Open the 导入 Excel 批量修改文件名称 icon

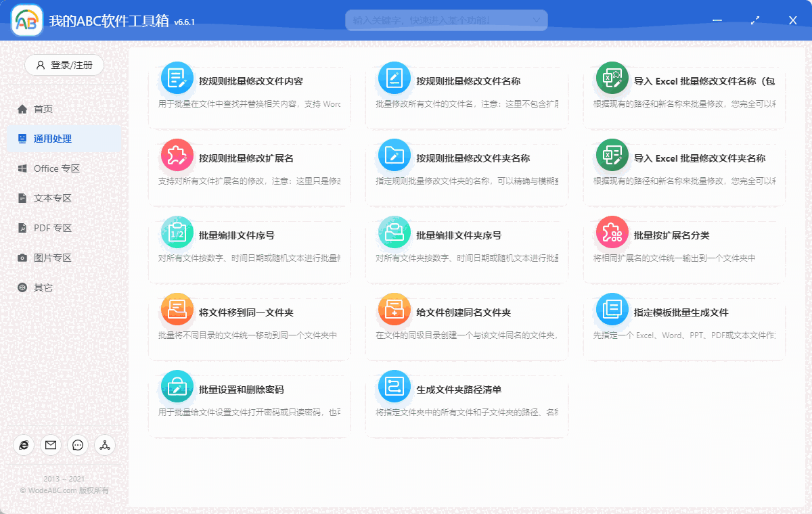[612, 79]
